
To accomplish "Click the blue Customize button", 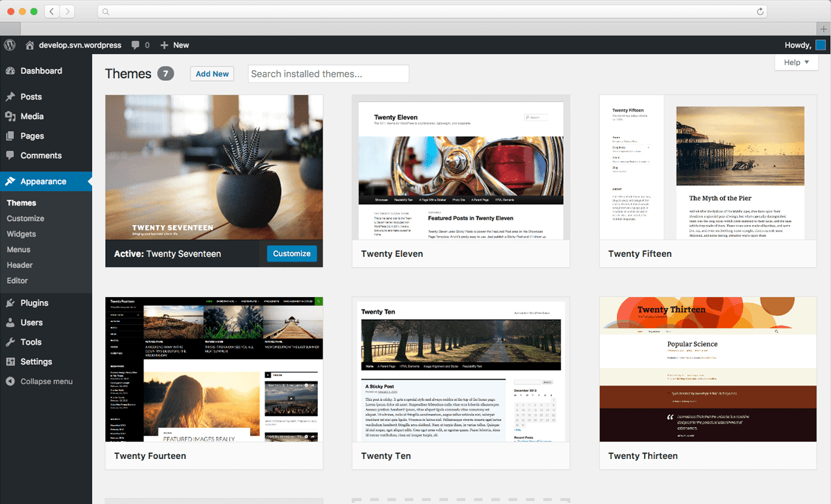I will [292, 254].
